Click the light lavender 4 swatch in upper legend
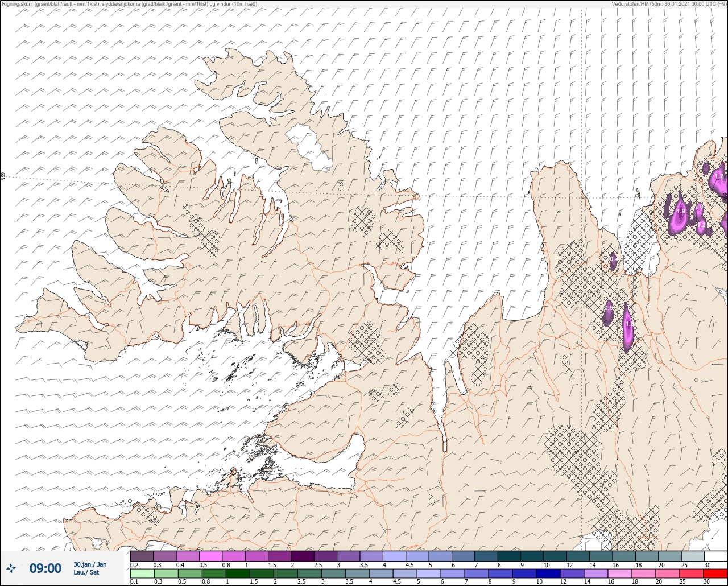Viewport: 728px width, 586px height. 394,556
